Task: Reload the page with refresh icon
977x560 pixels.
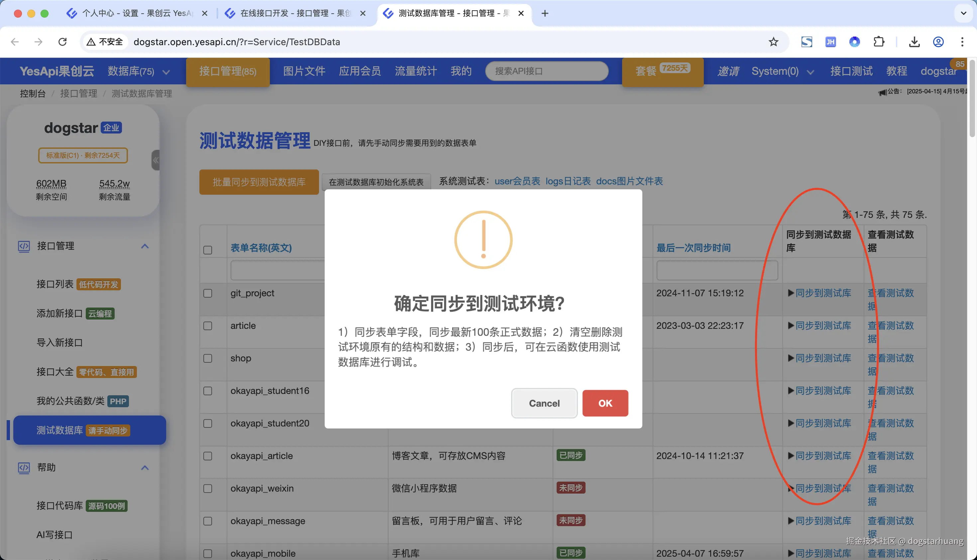Action: coord(62,42)
